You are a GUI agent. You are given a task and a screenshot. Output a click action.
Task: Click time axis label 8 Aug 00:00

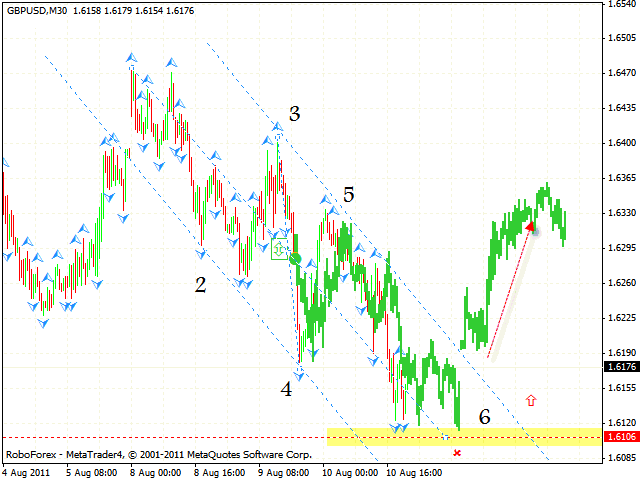(156, 473)
